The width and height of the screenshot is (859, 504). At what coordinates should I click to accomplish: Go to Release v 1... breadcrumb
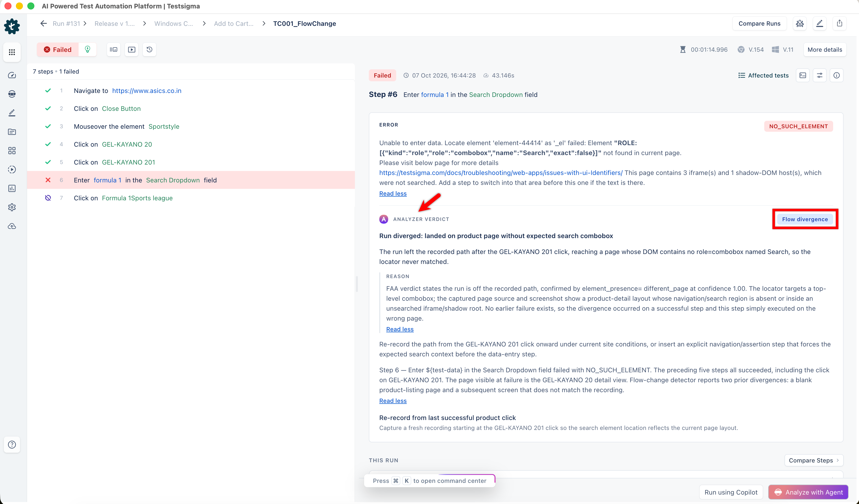pos(115,24)
